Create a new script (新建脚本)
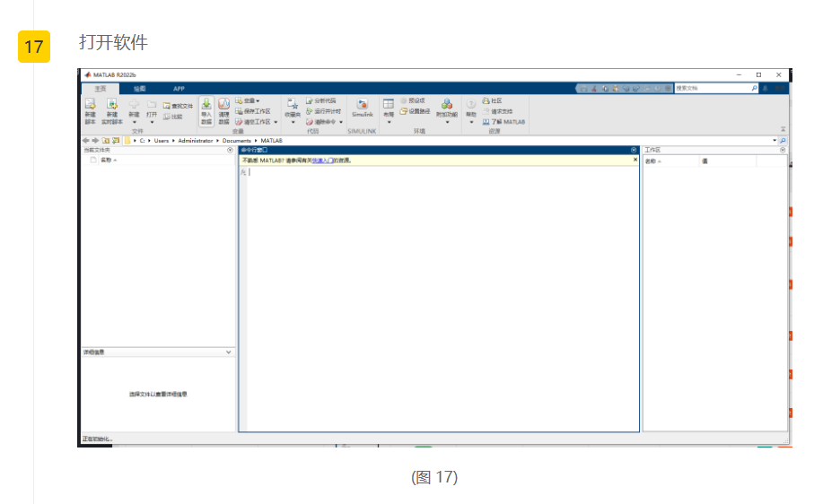Viewport: 814px width, 504px height. coord(91,111)
